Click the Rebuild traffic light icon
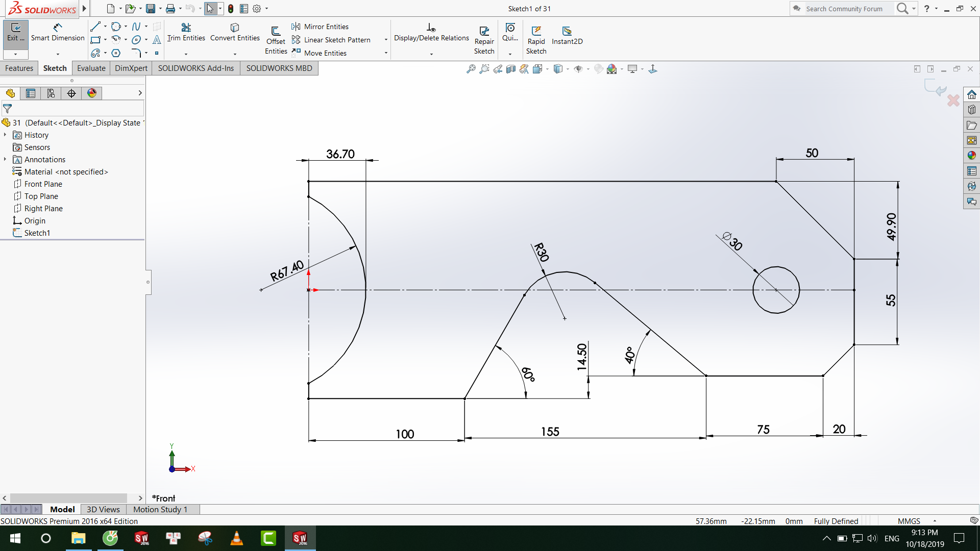Viewport: 980px width, 551px height. point(231,9)
